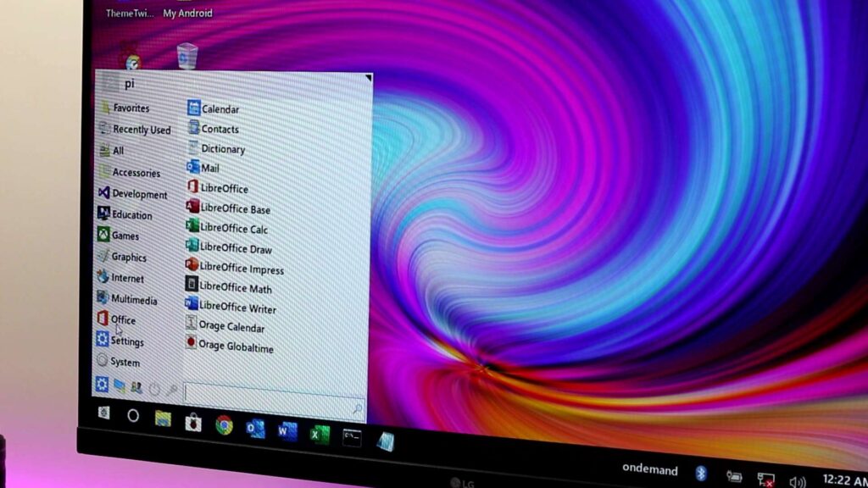This screenshot has width=868, height=488.
Task: Launch LibreOffice Calc
Action: pyautogui.click(x=227, y=228)
